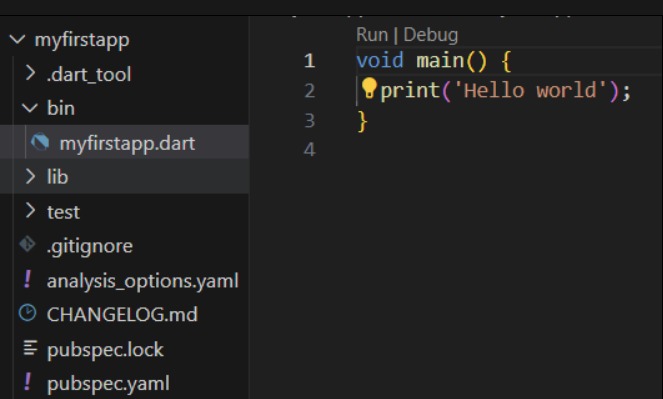The height and width of the screenshot is (399, 663).
Task: Click the closing brace on line 3
Action: pos(362,122)
